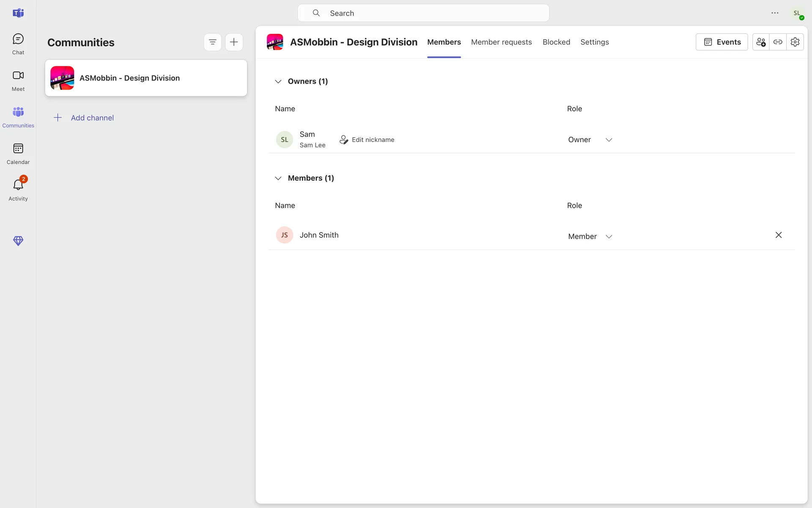Switch to the Blocked tab
This screenshot has height=508, width=812.
tap(556, 42)
